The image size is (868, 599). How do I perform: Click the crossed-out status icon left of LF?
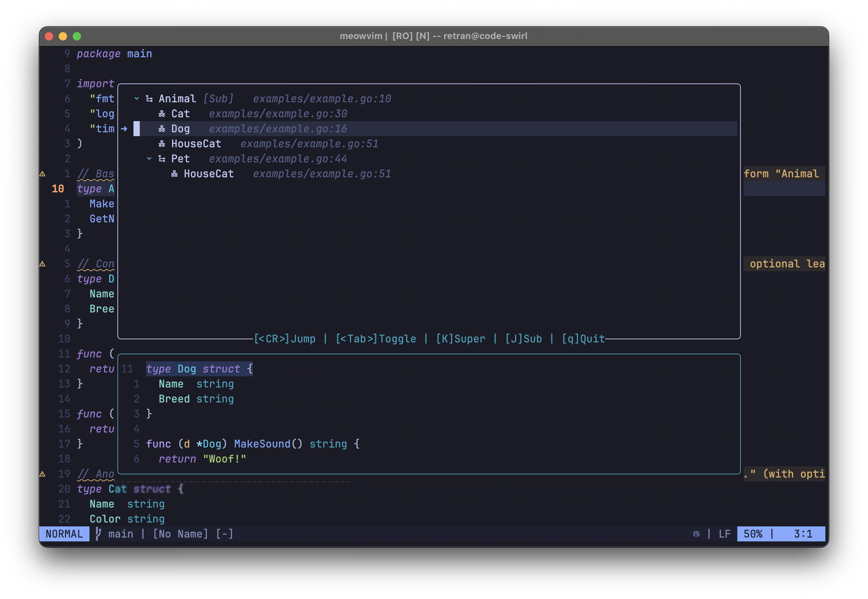(x=696, y=534)
